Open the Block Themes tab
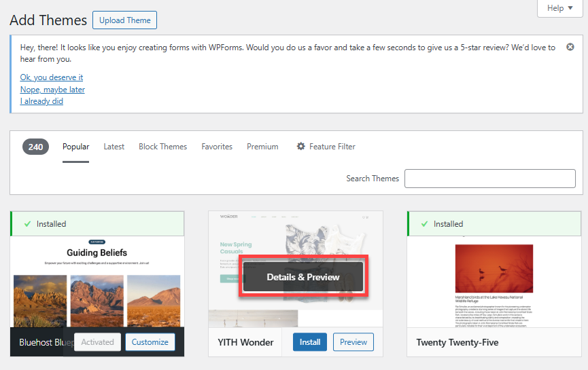 [x=162, y=147]
